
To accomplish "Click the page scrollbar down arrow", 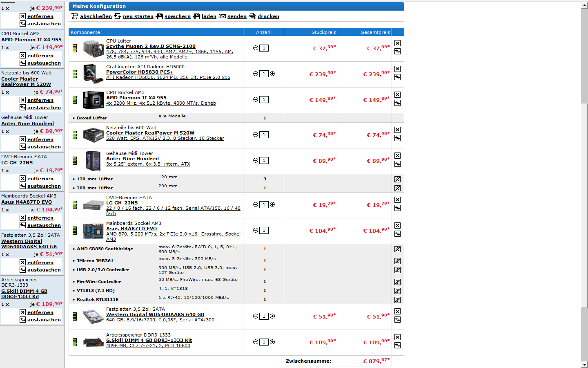I will (x=584, y=364).
